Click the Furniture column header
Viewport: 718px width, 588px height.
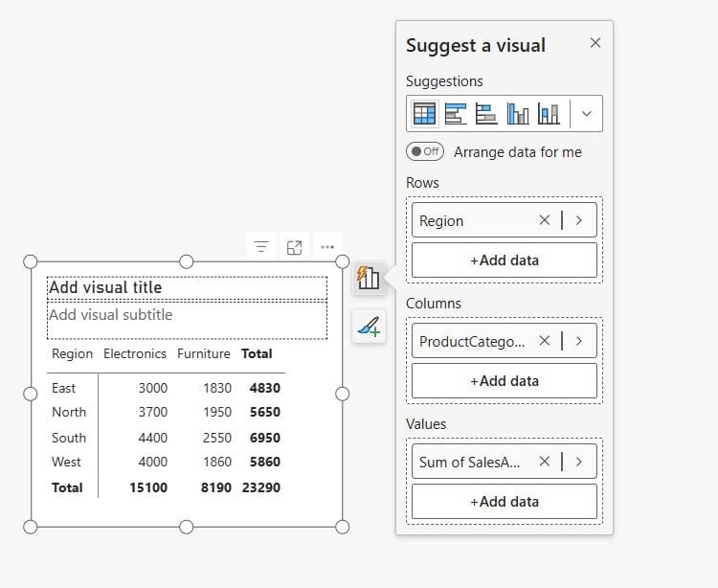click(x=203, y=353)
